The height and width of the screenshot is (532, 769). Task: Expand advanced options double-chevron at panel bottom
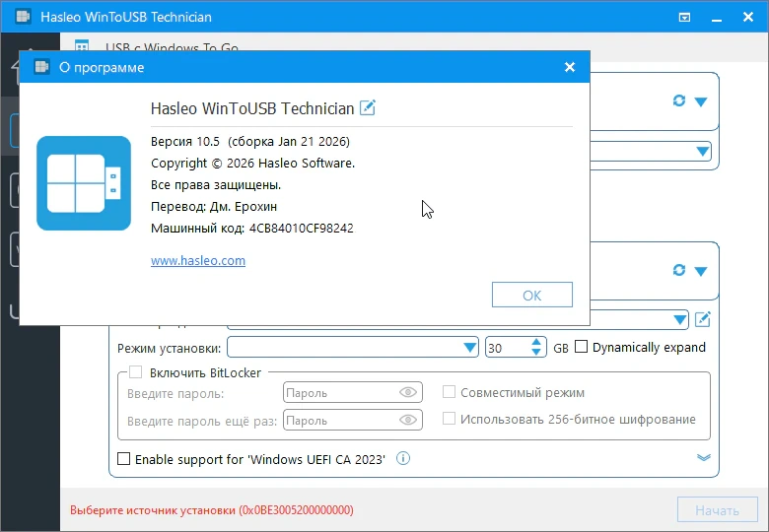click(703, 457)
